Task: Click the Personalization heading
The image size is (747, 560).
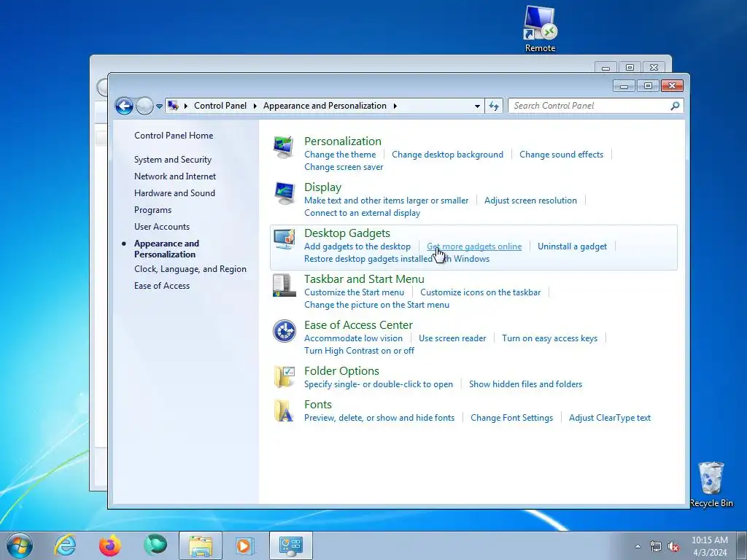Action: pyautogui.click(x=343, y=141)
